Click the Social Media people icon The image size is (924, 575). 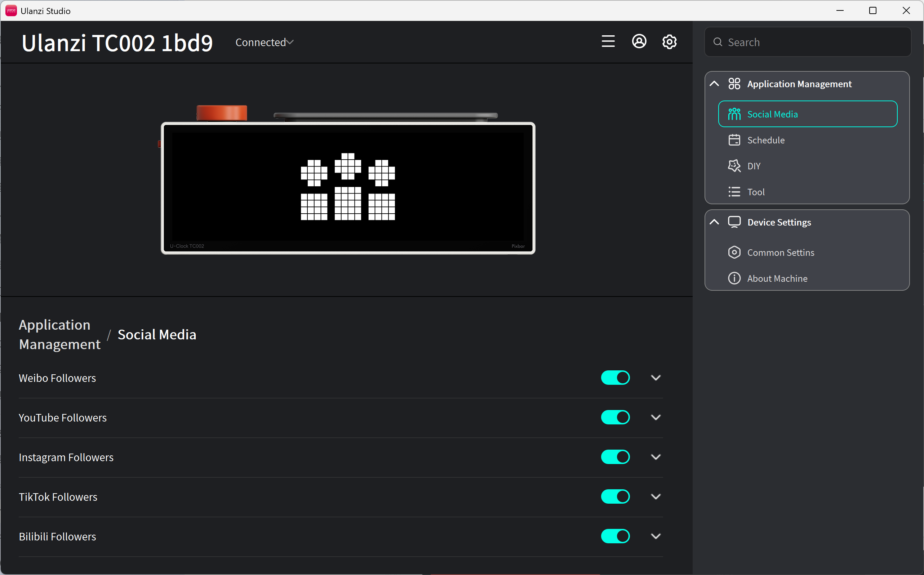734,114
